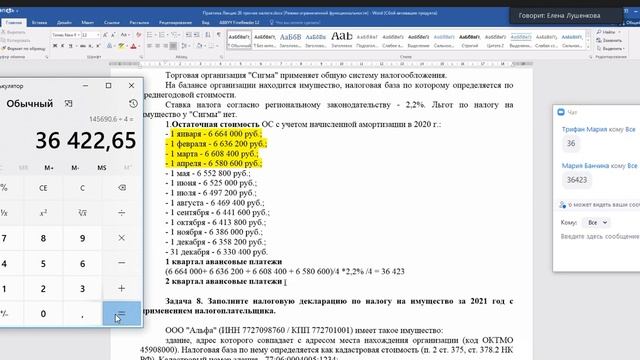
Task: Click numbered list icon
Action: (163, 35)
